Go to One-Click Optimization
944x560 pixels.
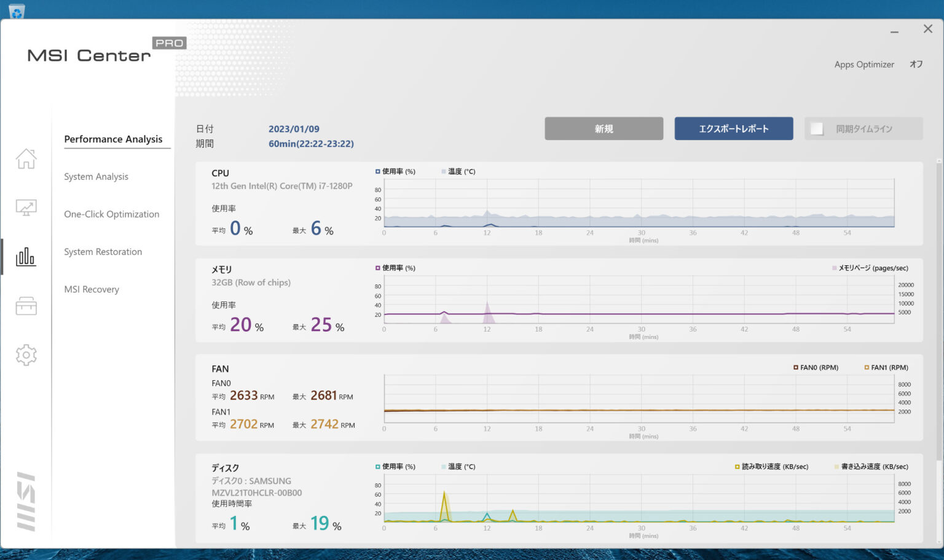coord(111,214)
